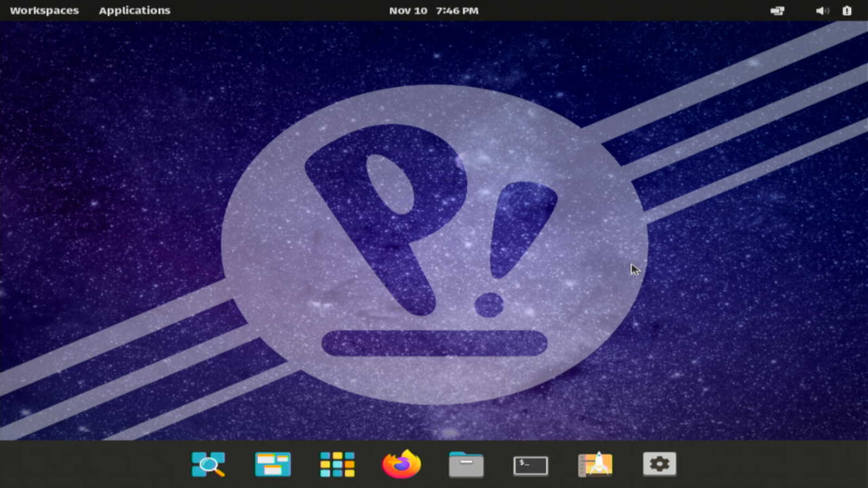This screenshot has width=868, height=488.
Task: Launch Firefox from the dock
Action: click(x=401, y=464)
